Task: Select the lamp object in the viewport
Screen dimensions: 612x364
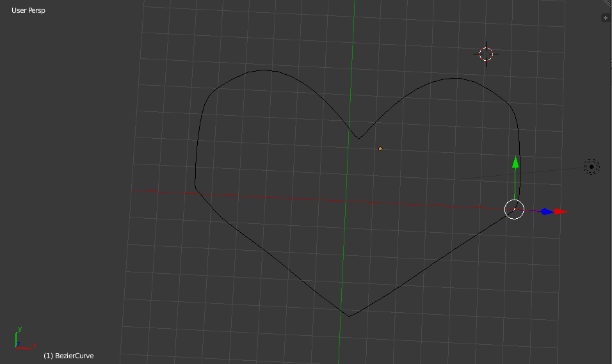Action: 592,167
